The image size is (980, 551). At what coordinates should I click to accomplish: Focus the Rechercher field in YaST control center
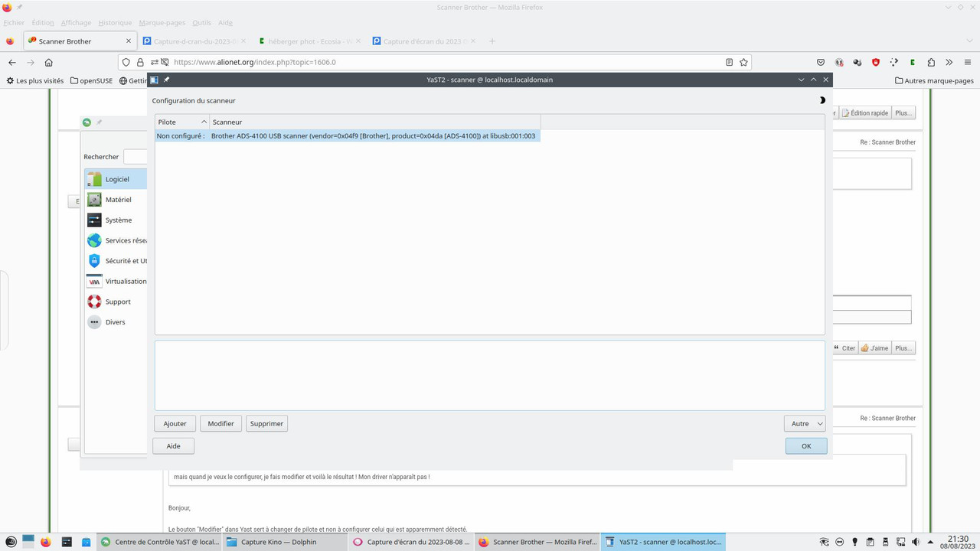(136, 157)
